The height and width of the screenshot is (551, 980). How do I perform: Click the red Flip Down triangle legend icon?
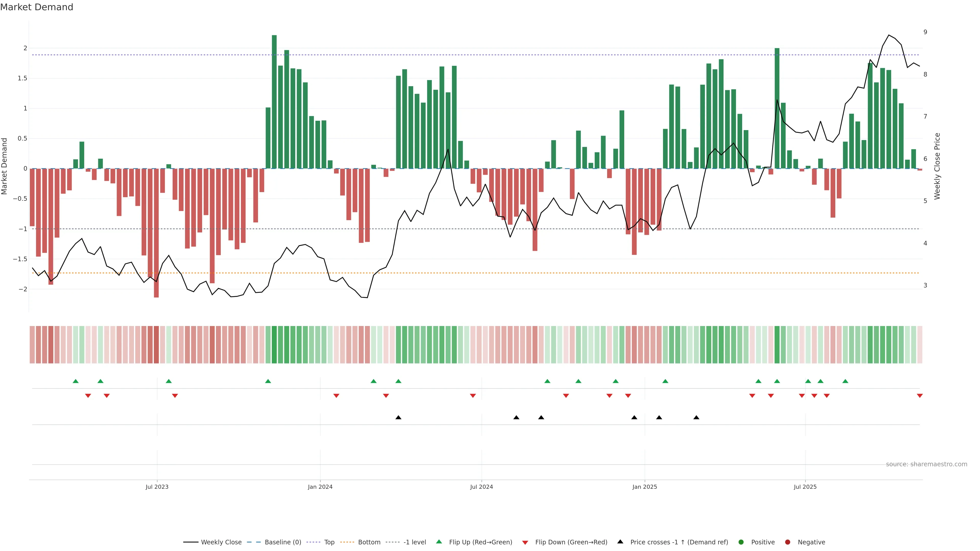tap(525, 543)
